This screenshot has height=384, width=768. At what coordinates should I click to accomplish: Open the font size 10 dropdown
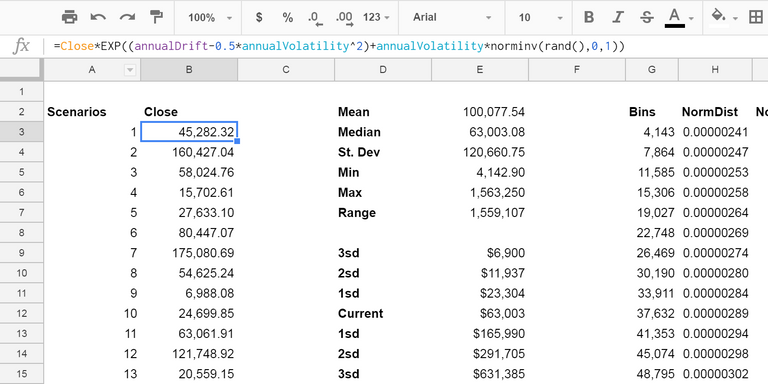pyautogui.click(x=541, y=18)
